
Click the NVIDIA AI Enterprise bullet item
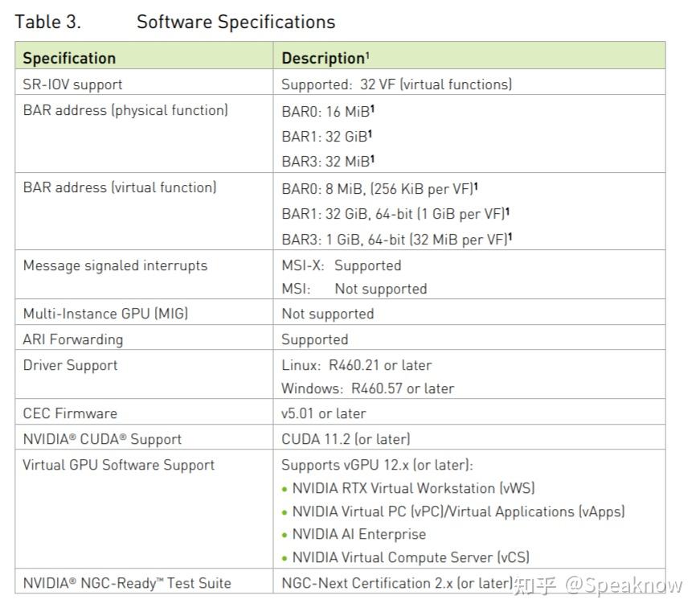coord(358,534)
